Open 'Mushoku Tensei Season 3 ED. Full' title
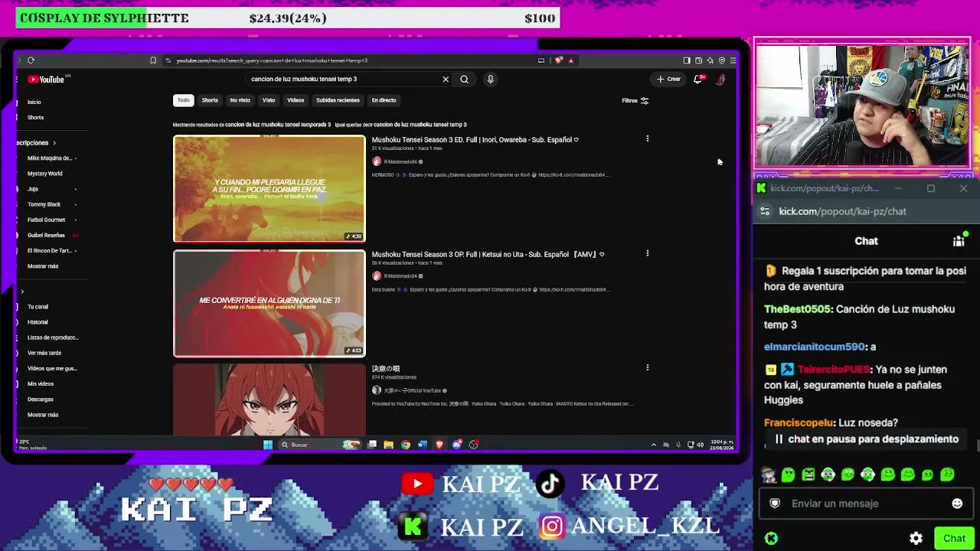The height and width of the screenshot is (551, 980). pyautogui.click(x=475, y=139)
